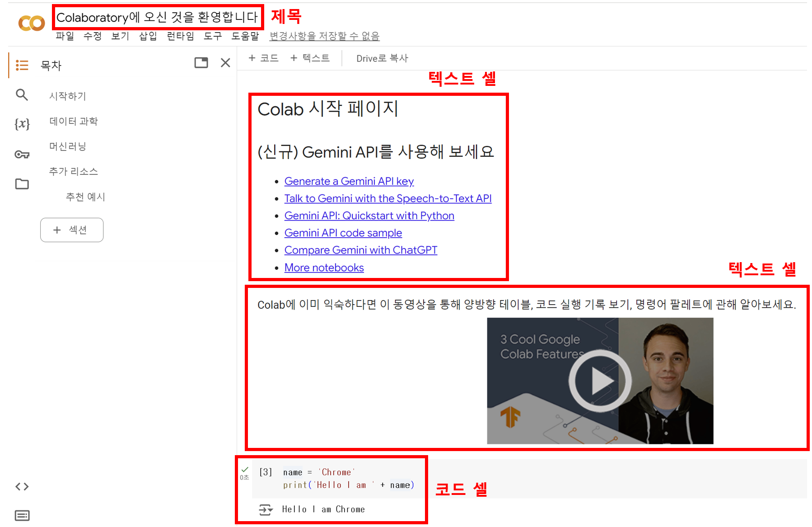The width and height of the screenshot is (812, 527).
Task: Click the 변경사항을 저장할 수 없음 link
Action: (x=324, y=36)
